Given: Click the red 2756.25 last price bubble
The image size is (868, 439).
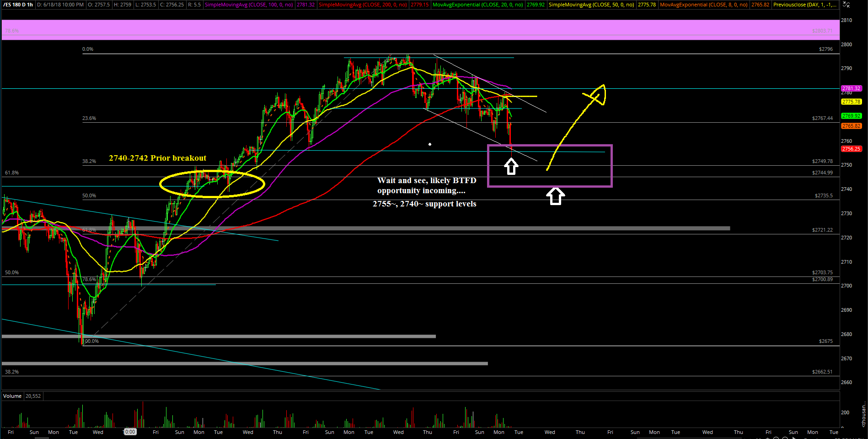Looking at the screenshot, I should pos(851,149).
